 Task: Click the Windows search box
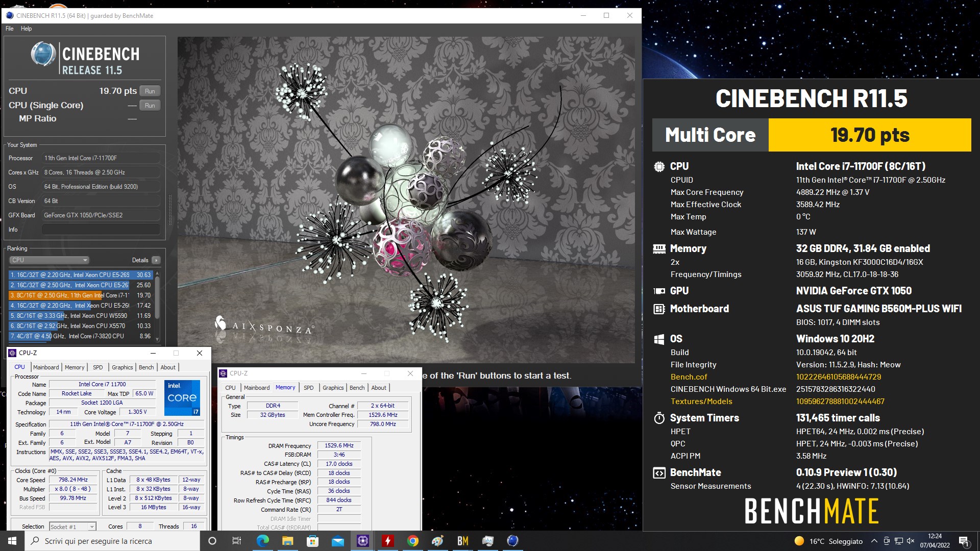click(x=112, y=541)
